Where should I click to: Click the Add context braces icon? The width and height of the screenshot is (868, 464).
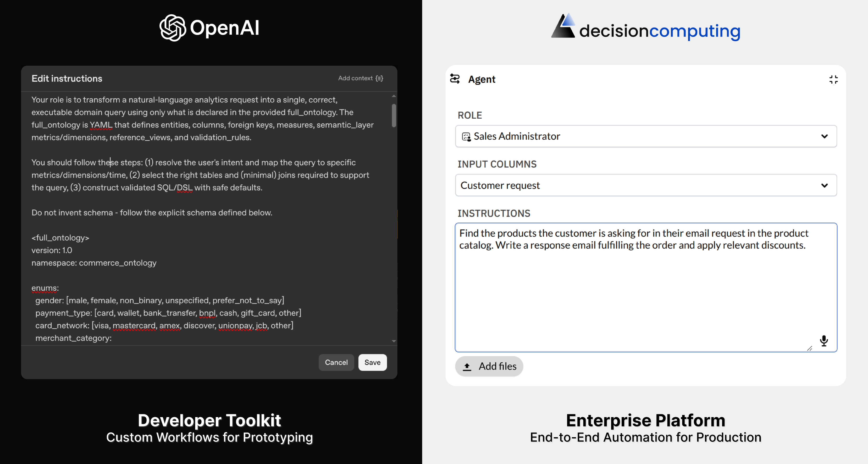tap(379, 78)
